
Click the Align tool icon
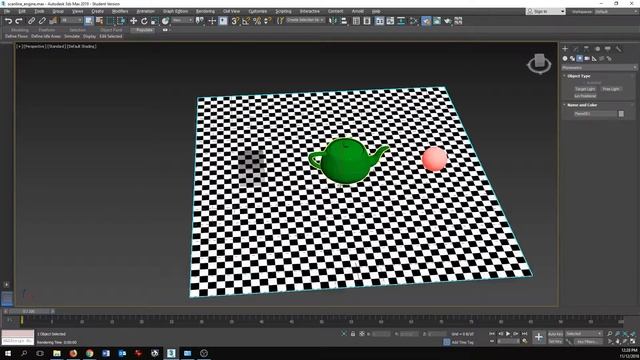[344, 20]
